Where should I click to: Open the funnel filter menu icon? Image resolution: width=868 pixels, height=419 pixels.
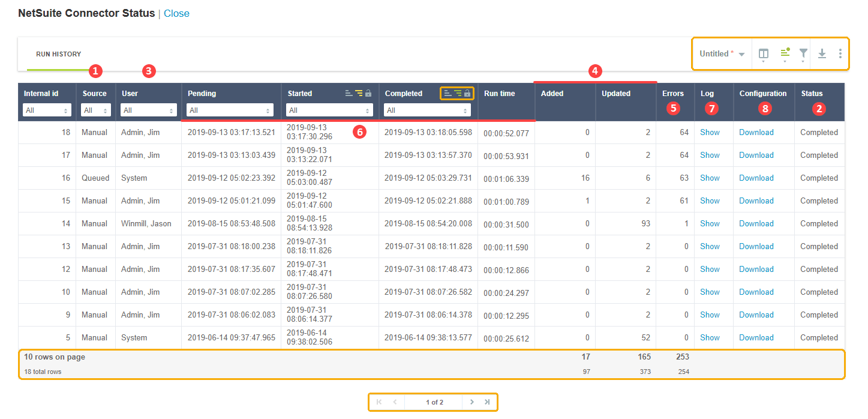(x=803, y=54)
